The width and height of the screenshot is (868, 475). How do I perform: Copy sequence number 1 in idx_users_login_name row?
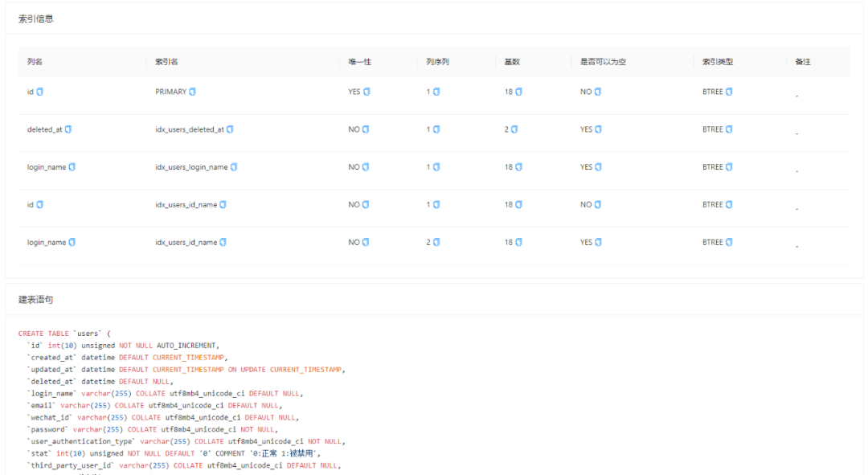(436, 167)
